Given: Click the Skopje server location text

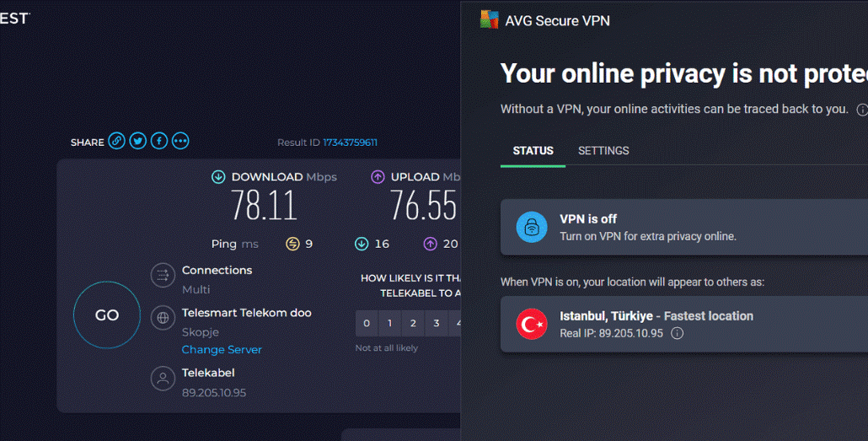Looking at the screenshot, I should (201, 332).
